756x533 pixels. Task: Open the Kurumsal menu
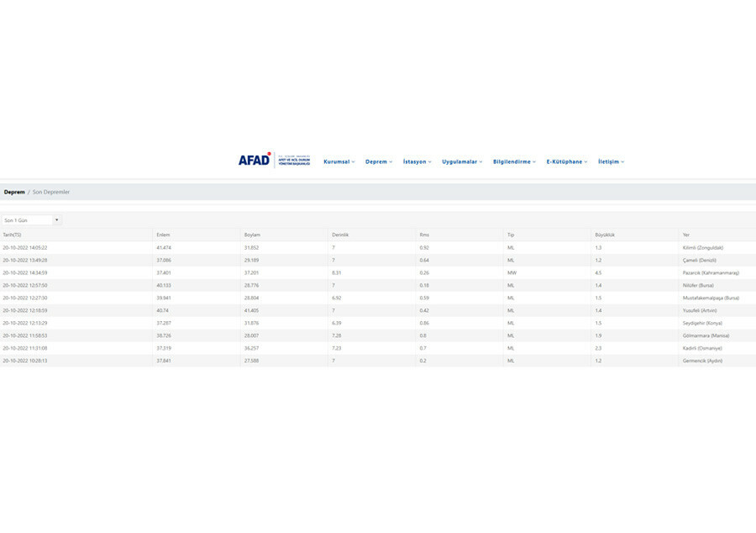coord(339,161)
